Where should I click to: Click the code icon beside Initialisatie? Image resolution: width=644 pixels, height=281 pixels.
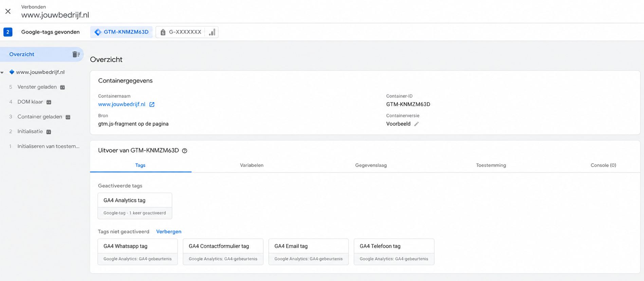click(49, 132)
